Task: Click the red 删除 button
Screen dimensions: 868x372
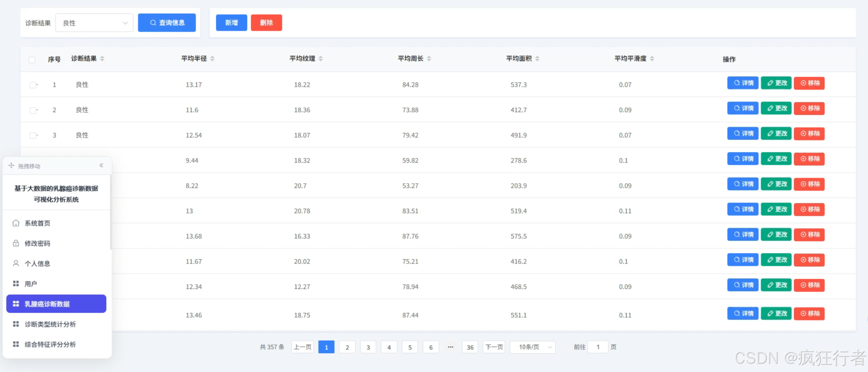Action: [267, 23]
